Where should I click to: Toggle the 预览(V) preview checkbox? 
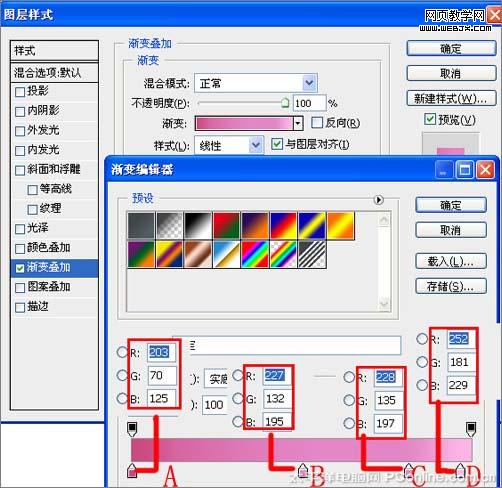pyautogui.click(x=430, y=119)
